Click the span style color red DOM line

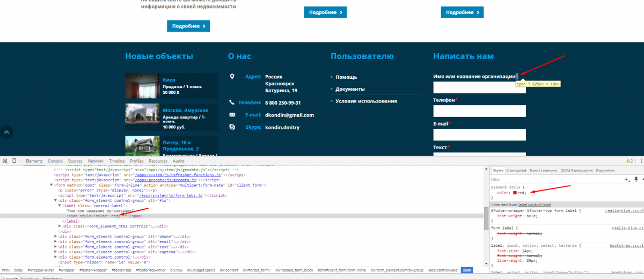click(x=245, y=216)
